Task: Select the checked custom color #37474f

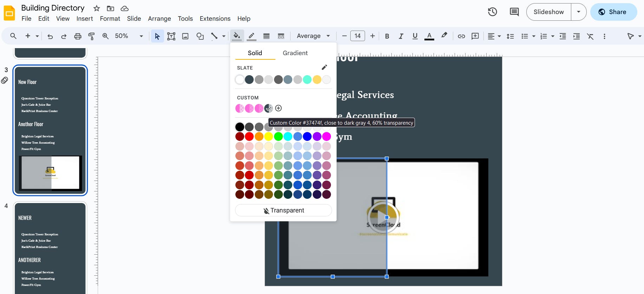Action: pos(268,108)
